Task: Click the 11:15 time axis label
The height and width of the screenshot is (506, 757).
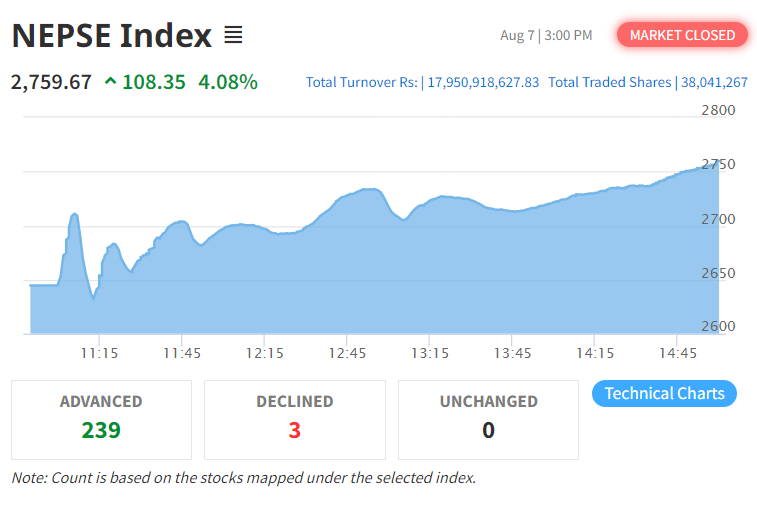Action: [100, 353]
